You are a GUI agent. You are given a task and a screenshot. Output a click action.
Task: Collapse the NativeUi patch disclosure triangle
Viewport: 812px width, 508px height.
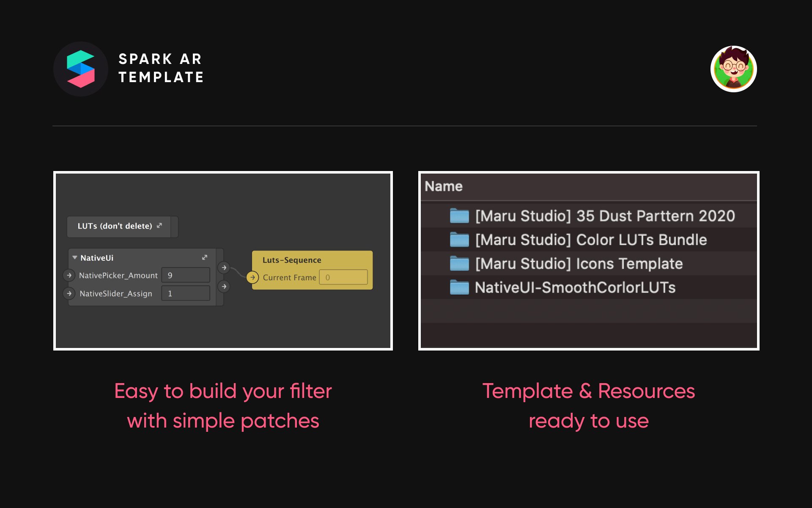point(75,257)
